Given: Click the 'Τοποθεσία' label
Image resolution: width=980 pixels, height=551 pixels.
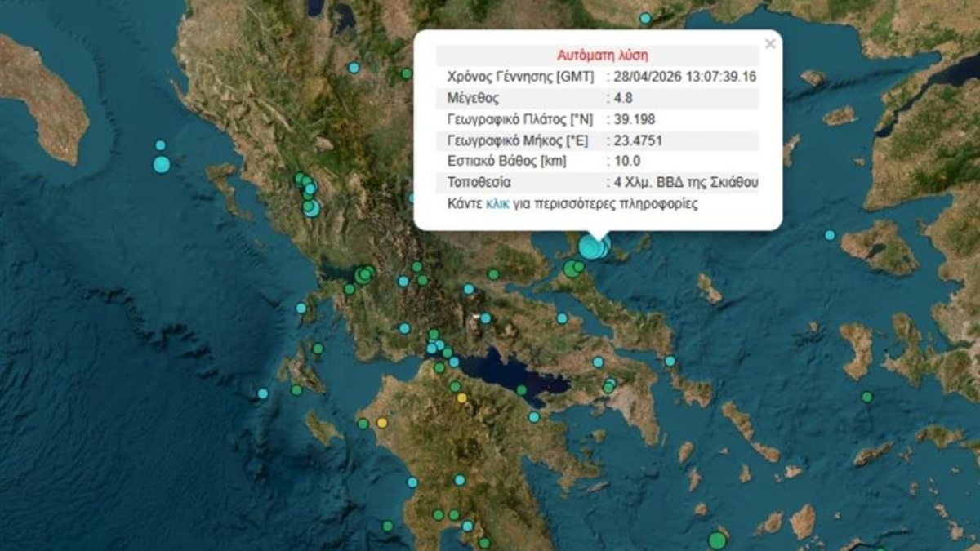Looking at the screenshot, I should (x=479, y=183).
